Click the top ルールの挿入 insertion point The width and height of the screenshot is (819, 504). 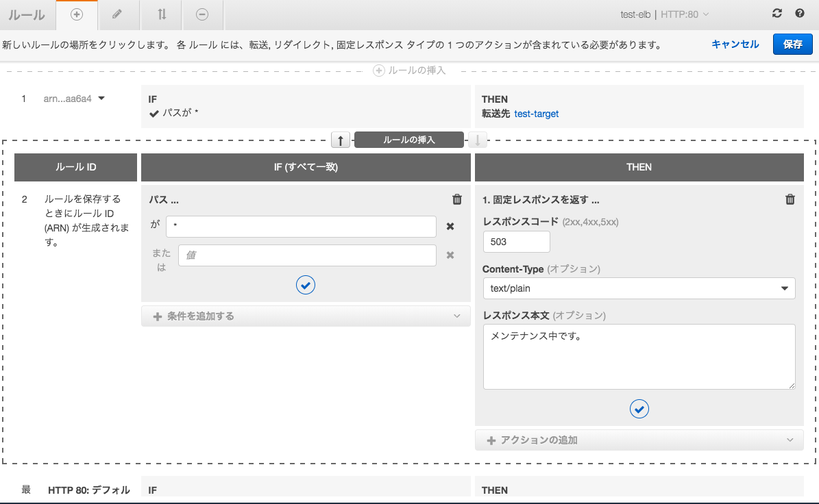[410, 71]
